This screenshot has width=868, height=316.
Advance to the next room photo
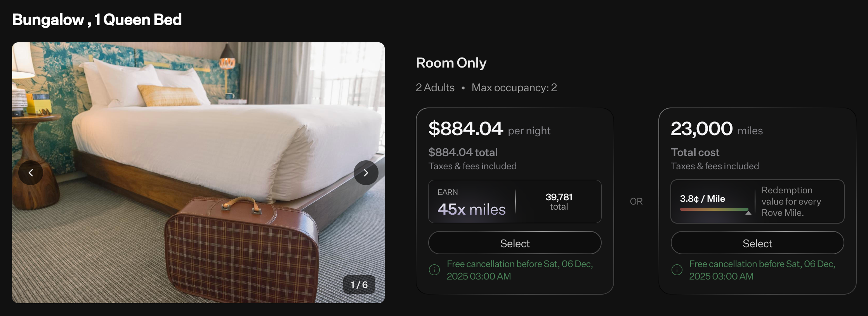[x=366, y=173]
